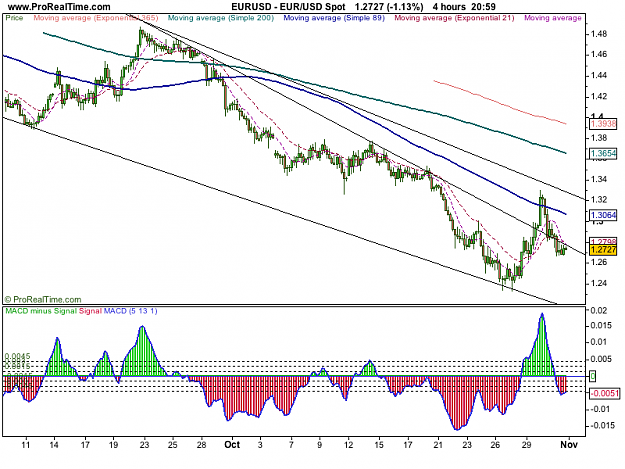This screenshot has height=469, width=625.
Task: Click the -0.015 MACD axis label
Action: click(602, 426)
